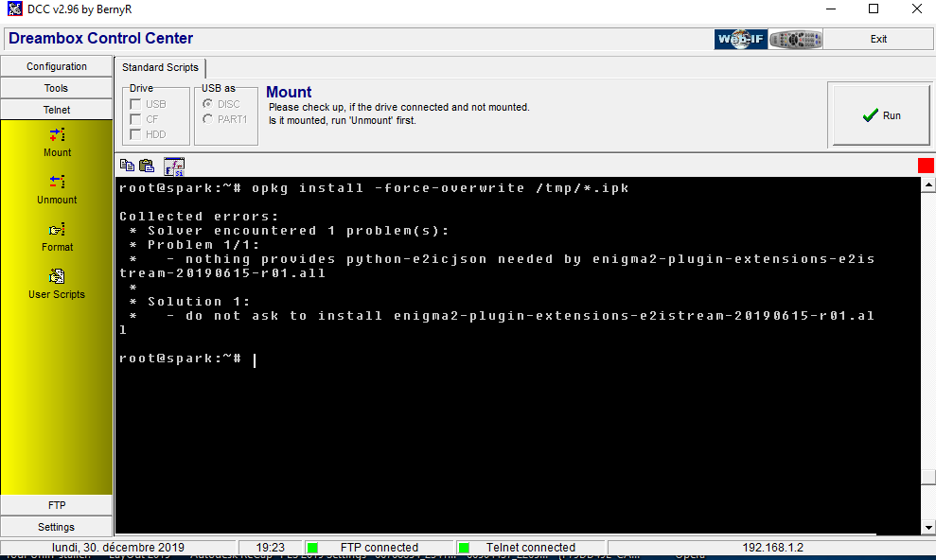Switch to the Standard Scripts tab
The width and height of the screenshot is (936, 560).
160,68
